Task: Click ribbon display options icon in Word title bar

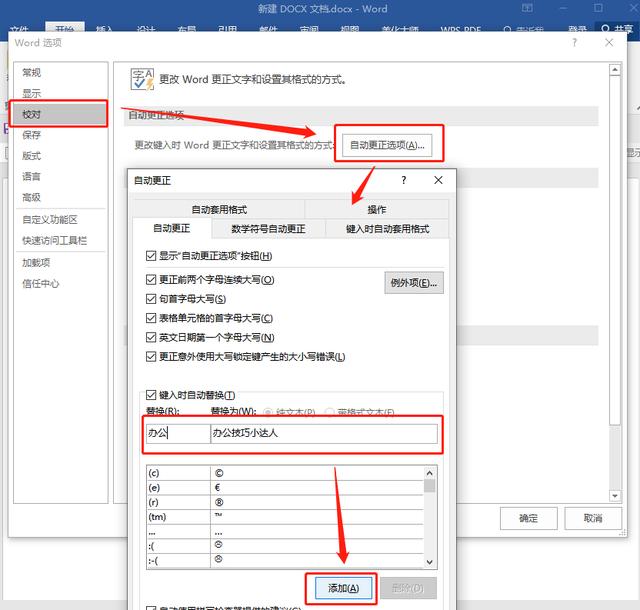Action: 527,8
